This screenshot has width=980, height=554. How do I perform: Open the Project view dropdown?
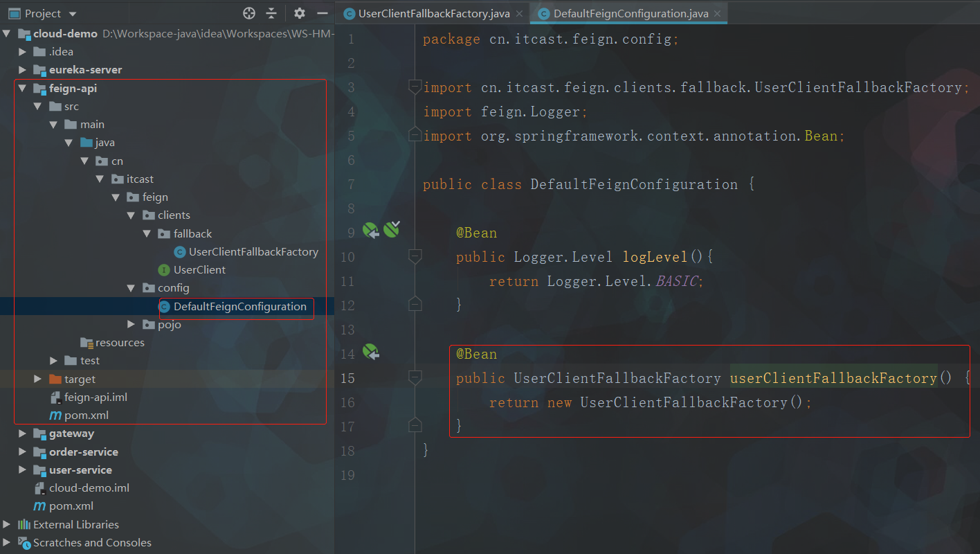click(73, 14)
